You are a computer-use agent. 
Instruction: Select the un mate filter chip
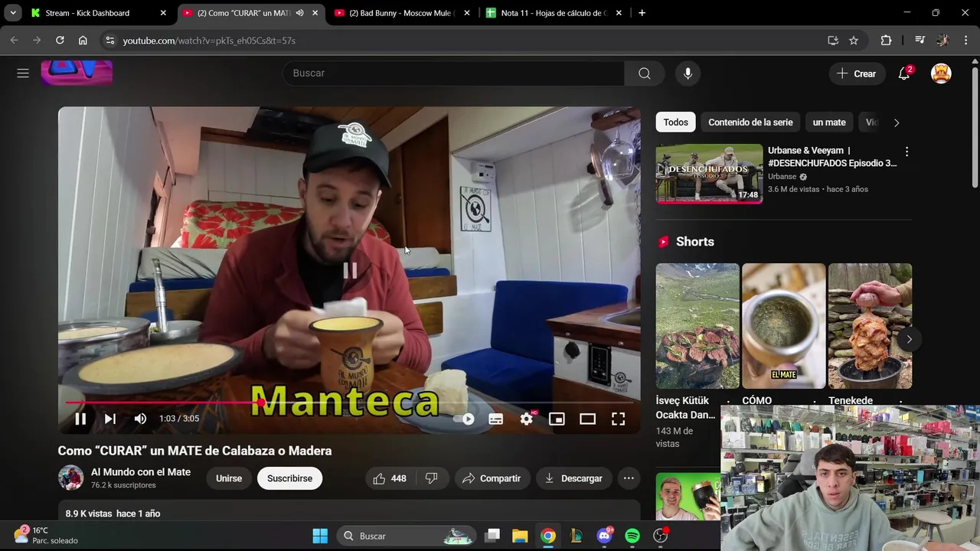(829, 122)
